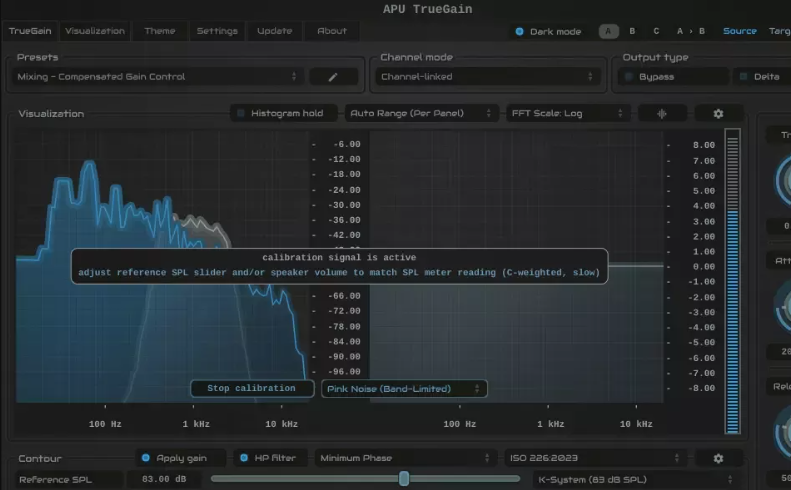Click the Stop calibration button
Screen dimensions: 791x490
tap(251, 388)
